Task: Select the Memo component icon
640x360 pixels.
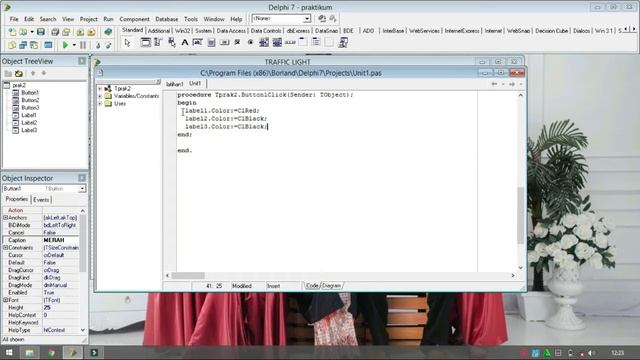Action: pos(211,42)
